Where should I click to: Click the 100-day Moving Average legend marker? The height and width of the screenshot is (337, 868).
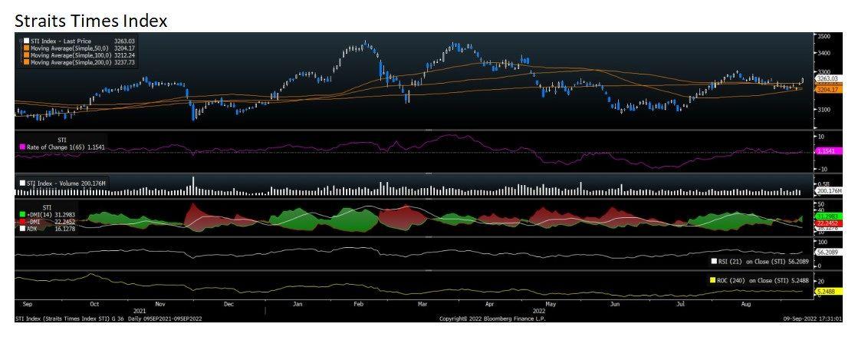(x=27, y=55)
